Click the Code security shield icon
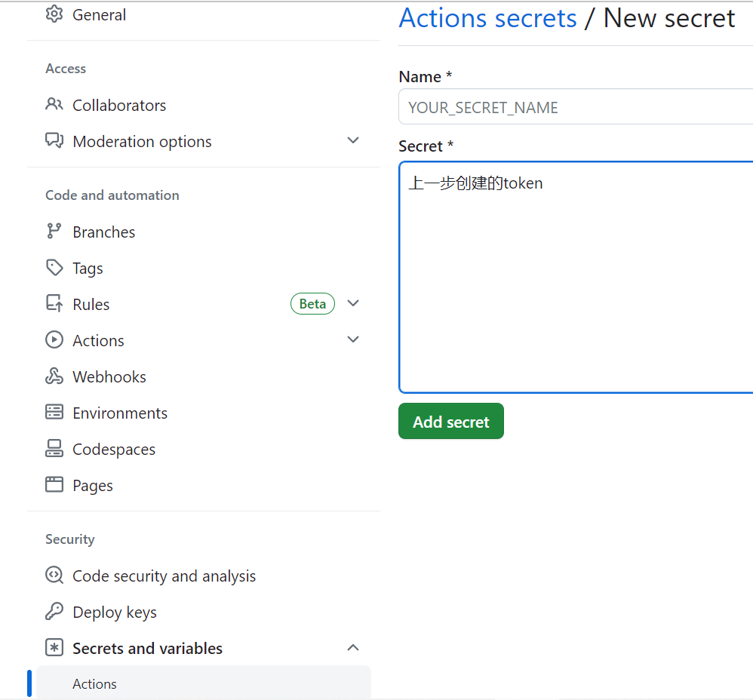 click(x=54, y=575)
